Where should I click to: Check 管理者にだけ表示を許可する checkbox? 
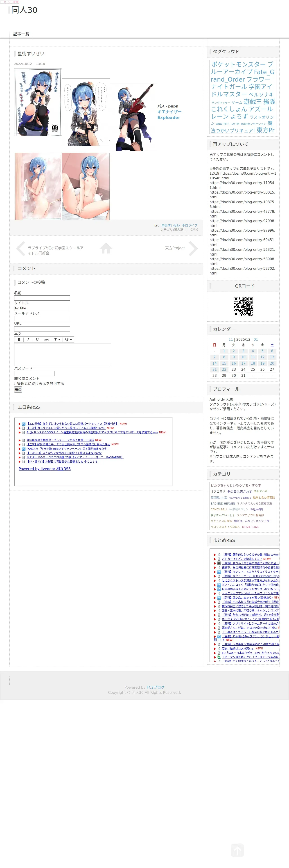16,384
